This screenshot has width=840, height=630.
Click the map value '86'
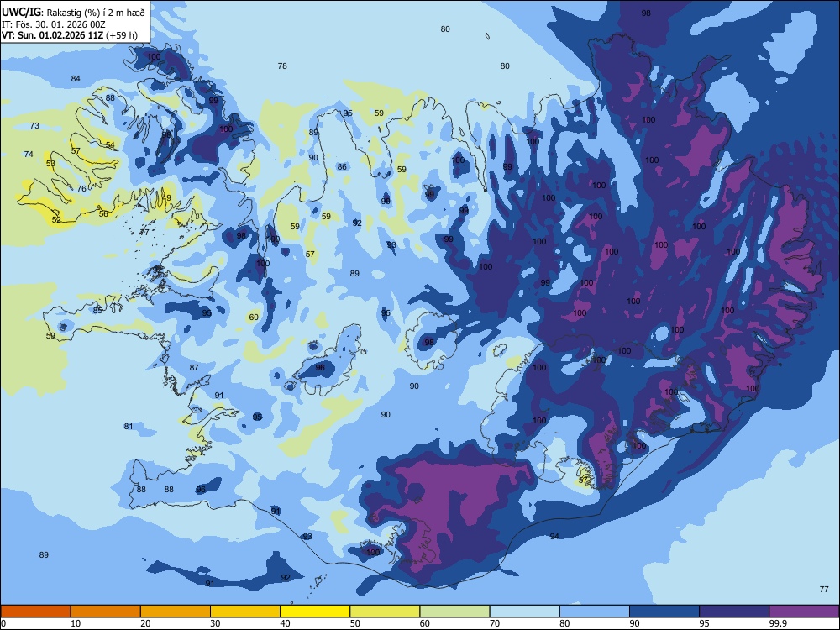pyautogui.click(x=342, y=167)
